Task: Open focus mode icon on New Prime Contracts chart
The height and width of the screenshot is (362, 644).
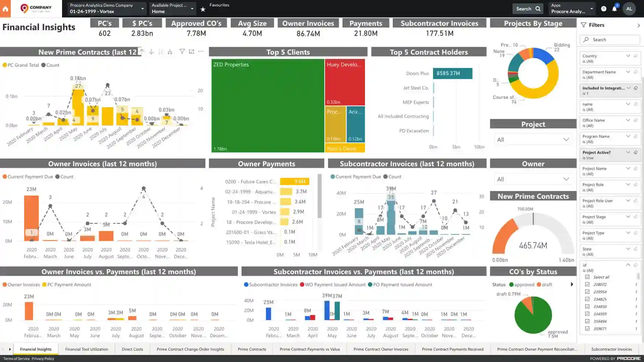Action: point(192,52)
